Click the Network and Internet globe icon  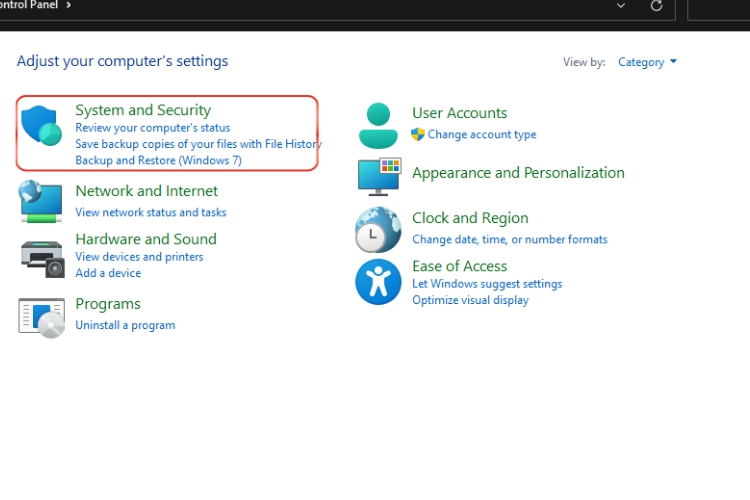pos(41,200)
